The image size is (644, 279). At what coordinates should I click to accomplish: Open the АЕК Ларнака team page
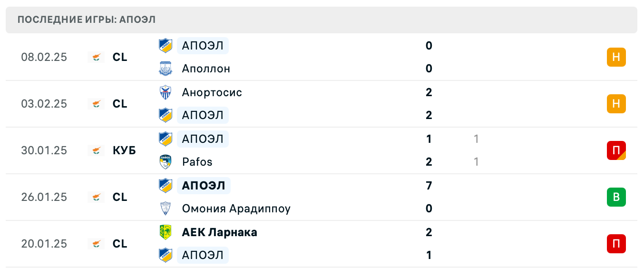point(219,232)
